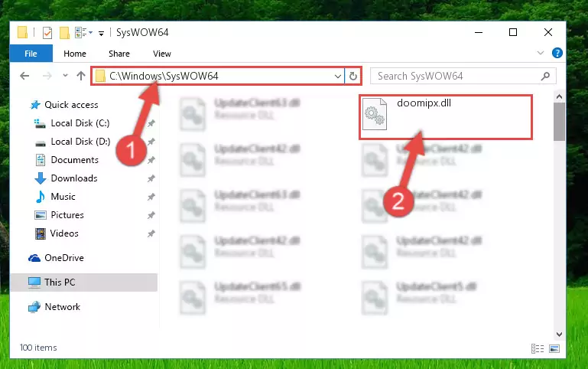Viewport: 588px width, 369px height.
Task: Switch to the Home ribbon tab
Action: tap(75, 54)
